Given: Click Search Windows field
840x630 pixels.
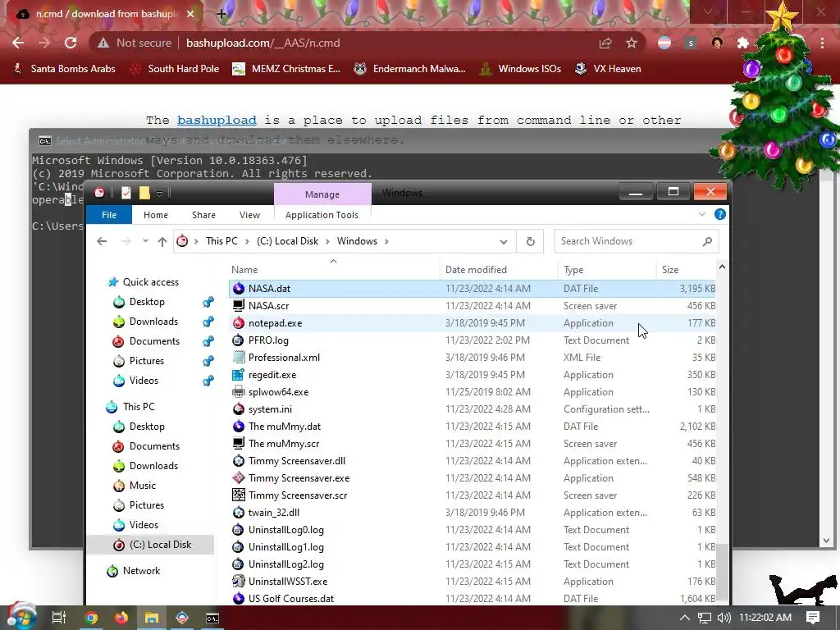Looking at the screenshot, I should [636, 241].
